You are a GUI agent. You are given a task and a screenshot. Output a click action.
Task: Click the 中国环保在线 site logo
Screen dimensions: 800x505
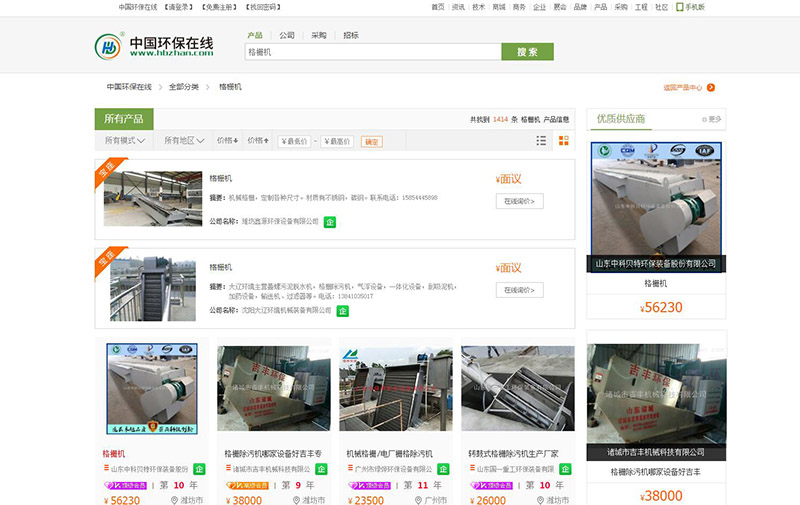coord(154,46)
